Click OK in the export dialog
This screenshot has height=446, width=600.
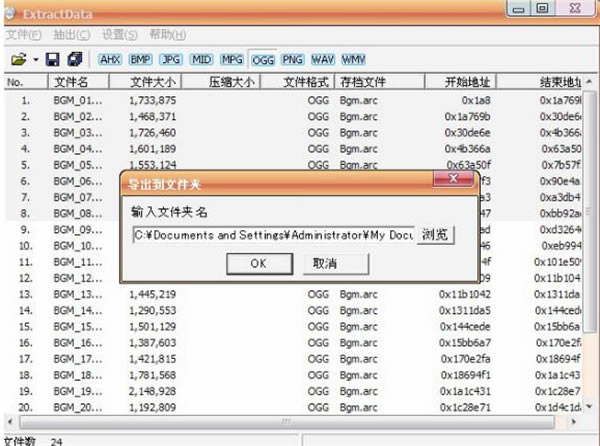pos(259,264)
